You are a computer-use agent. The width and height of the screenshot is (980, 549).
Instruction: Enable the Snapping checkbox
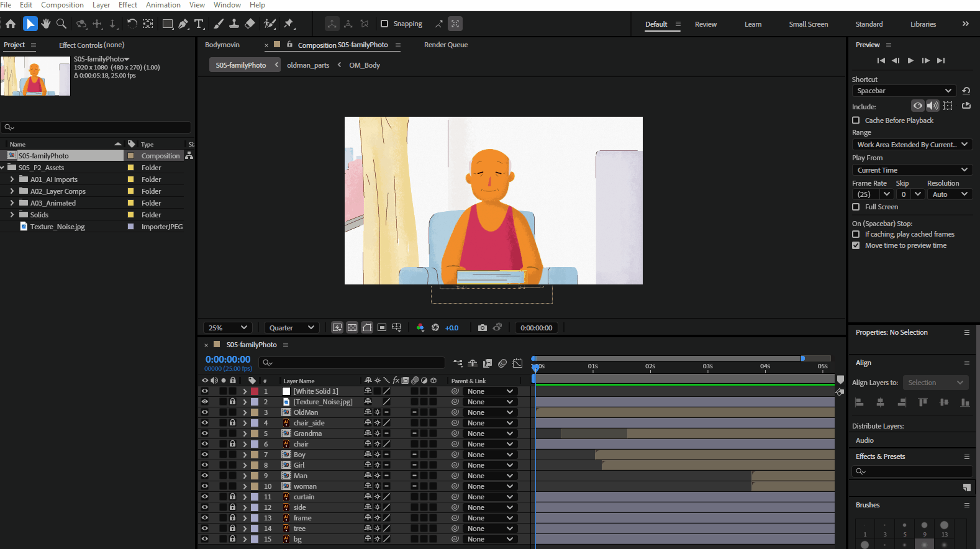(x=384, y=24)
